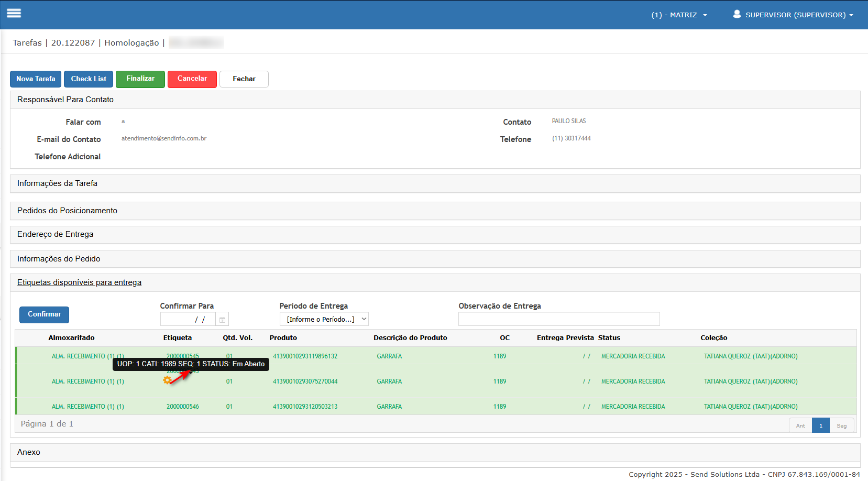The height and width of the screenshot is (481, 868).
Task: Click the supervisor user avatar icon
Action: (x=737, y=14)
